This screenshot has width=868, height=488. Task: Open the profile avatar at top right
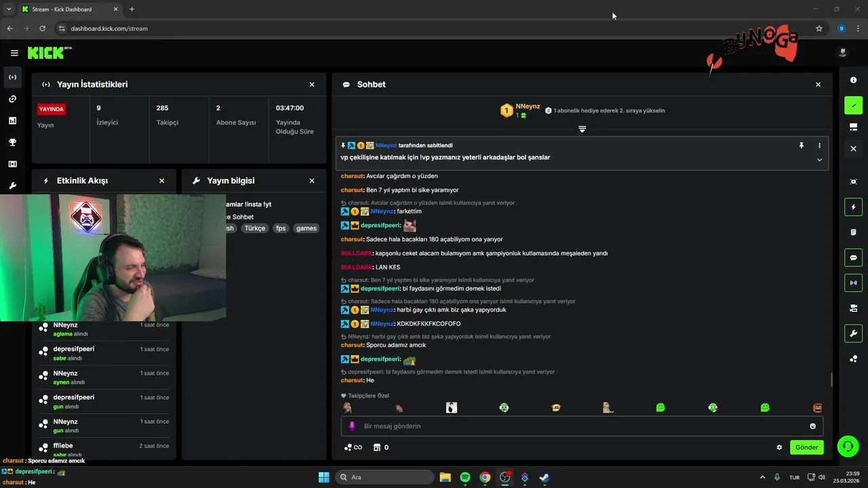[x=843, y=52]
